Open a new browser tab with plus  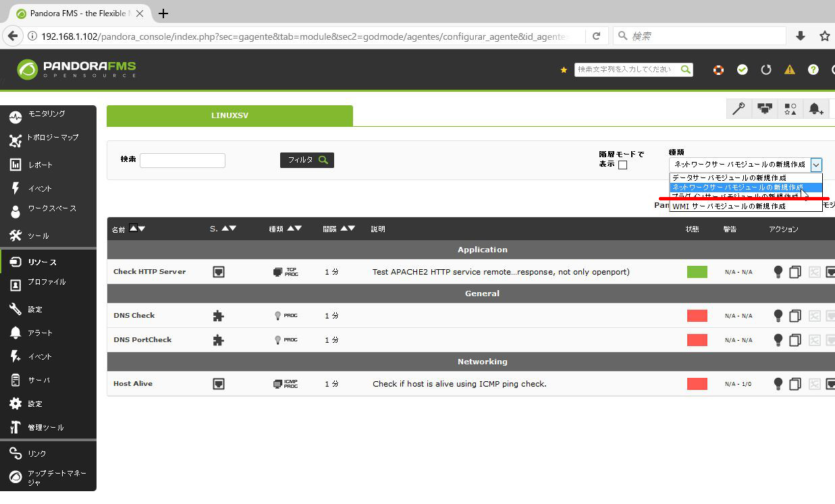163,13
